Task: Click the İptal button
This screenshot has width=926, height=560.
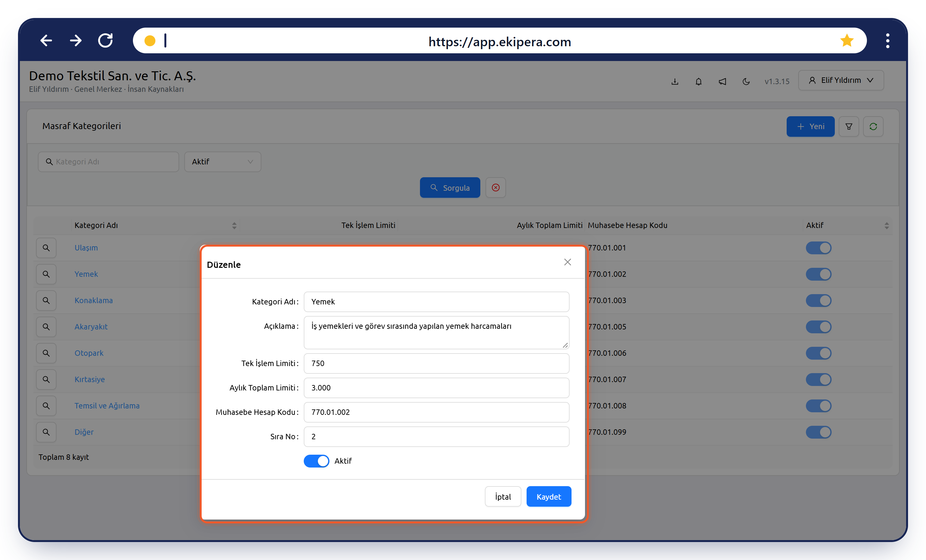Action: (x=503, y=496)
